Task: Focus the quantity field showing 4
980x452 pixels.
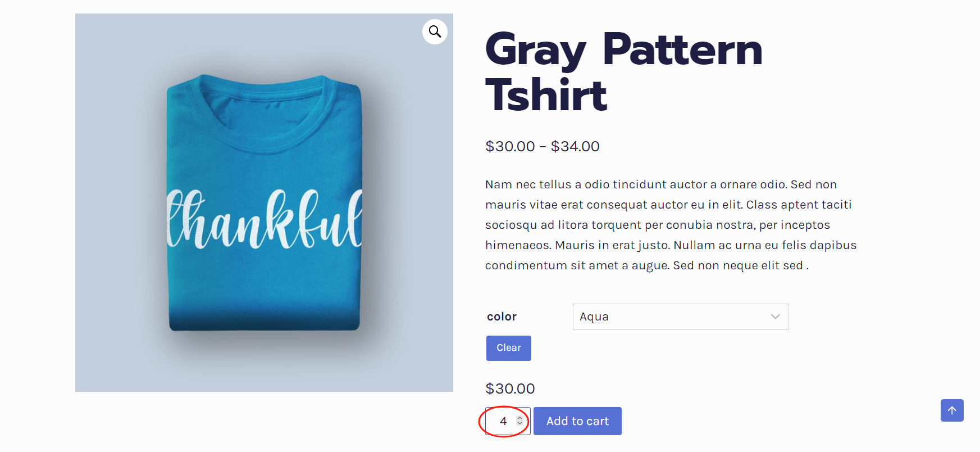Action: [503, 421]
